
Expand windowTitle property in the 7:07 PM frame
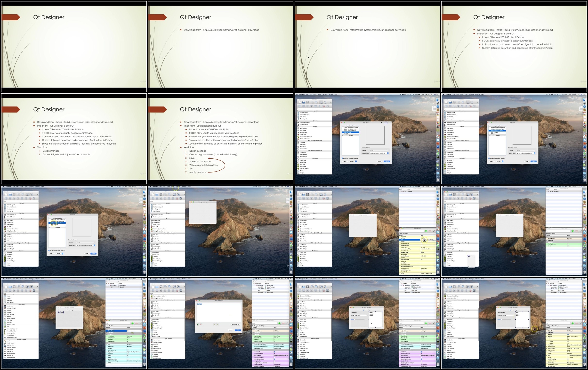click(400, 253)
